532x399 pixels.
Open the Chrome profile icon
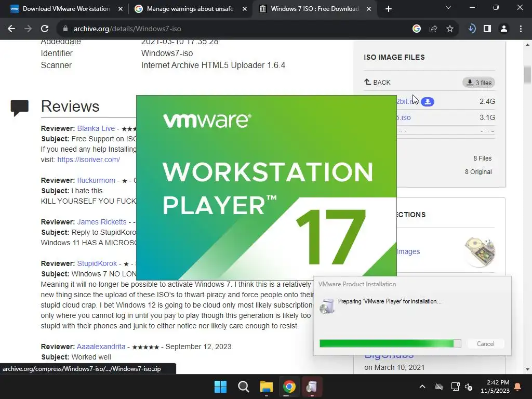(x=504, y=29)
